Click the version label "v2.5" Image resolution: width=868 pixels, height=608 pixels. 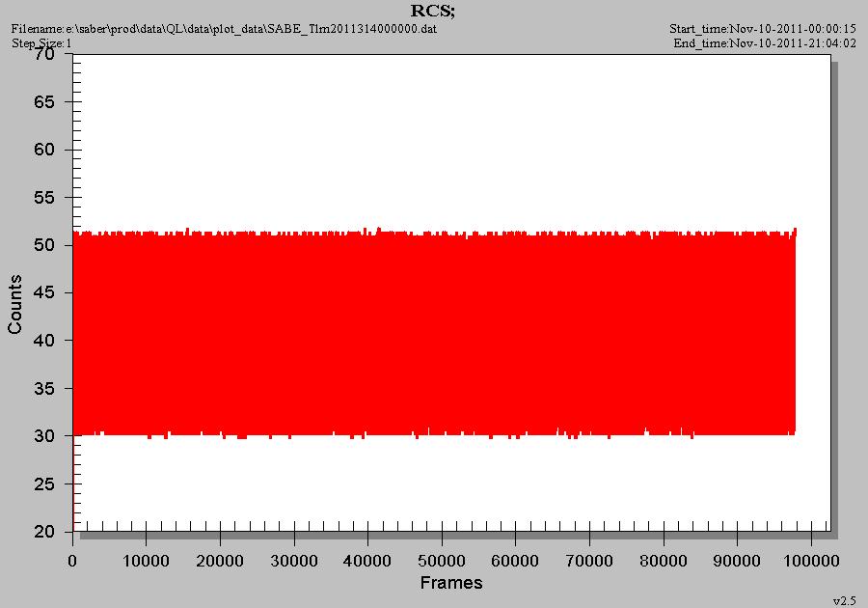point(844,600)
